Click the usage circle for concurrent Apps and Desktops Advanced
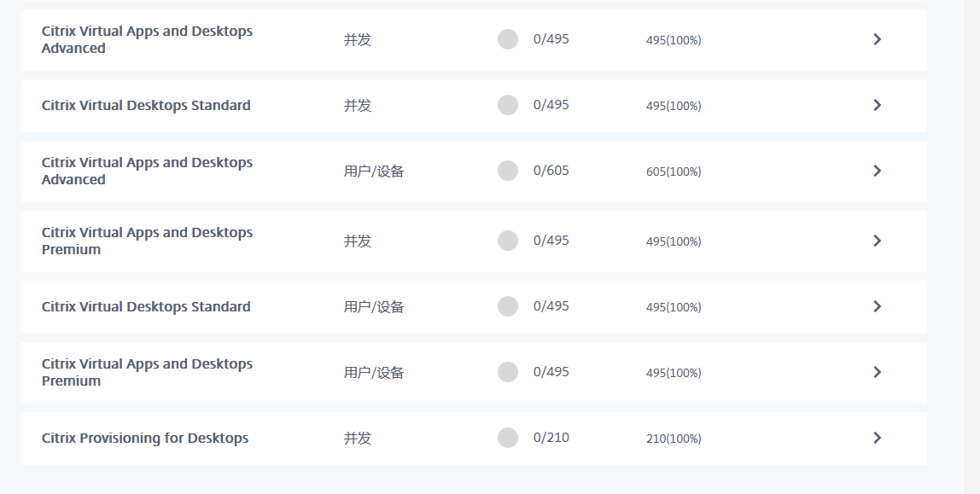The image size is (980, 494). (508, 39)
